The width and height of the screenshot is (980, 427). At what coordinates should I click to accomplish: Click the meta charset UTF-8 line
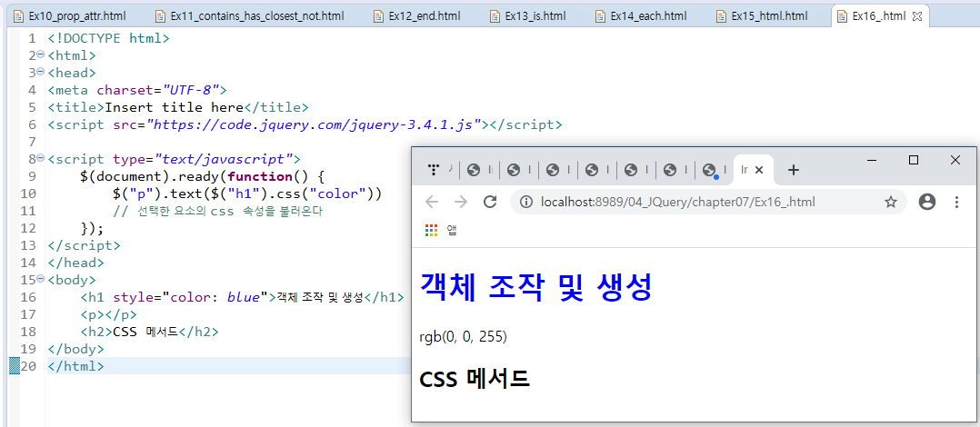(137, 90)
